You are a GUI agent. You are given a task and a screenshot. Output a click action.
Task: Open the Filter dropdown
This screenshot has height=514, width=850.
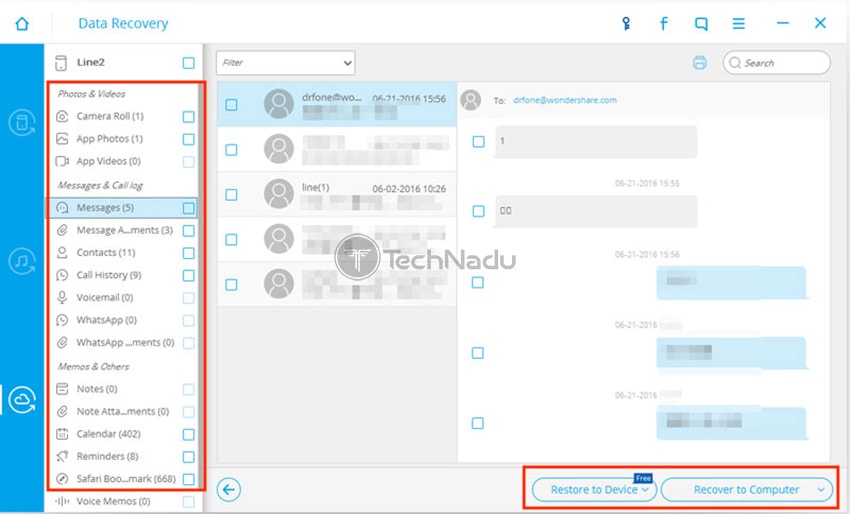pyautogui.click(x=286, y=63)
